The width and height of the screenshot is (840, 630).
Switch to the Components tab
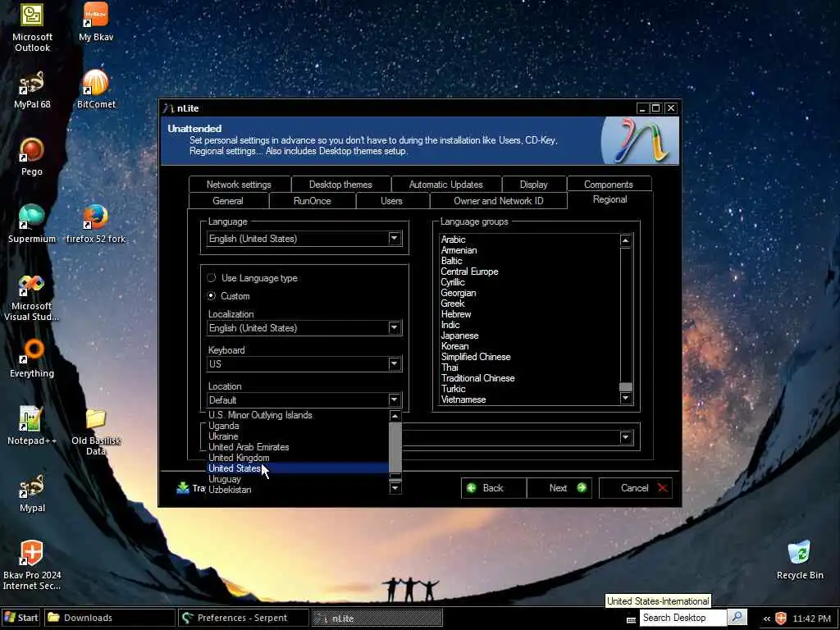[609, 185]
